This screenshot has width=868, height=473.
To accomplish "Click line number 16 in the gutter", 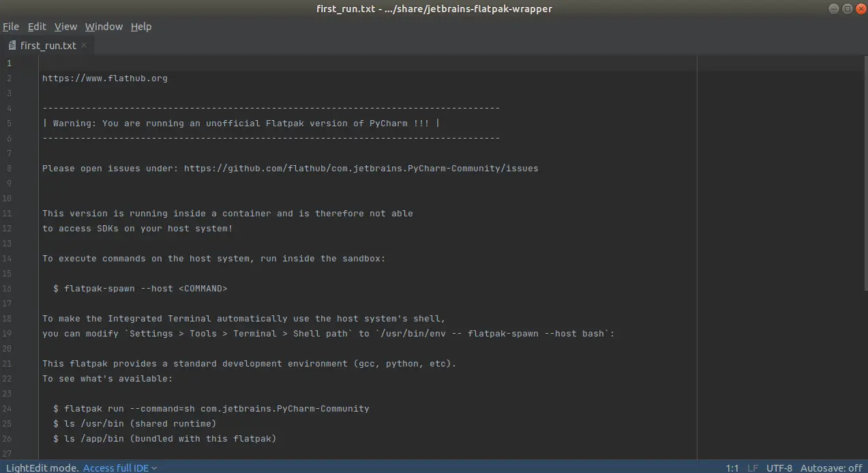I will [8, 289].
